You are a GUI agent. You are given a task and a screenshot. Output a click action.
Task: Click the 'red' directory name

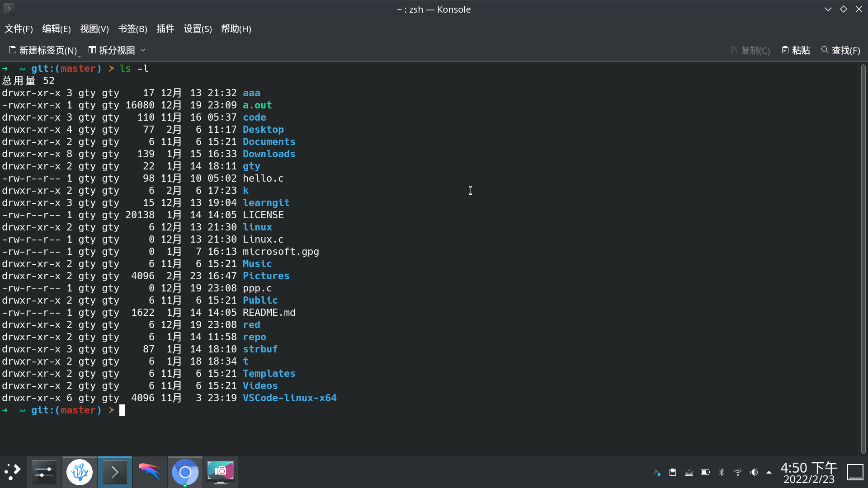click(251, 325)
